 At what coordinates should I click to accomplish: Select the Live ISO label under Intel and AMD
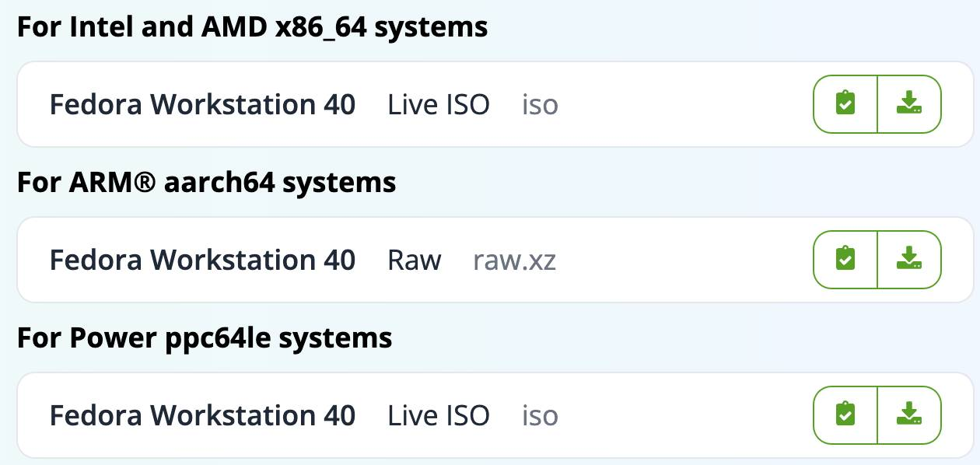[x=439, y=104]
